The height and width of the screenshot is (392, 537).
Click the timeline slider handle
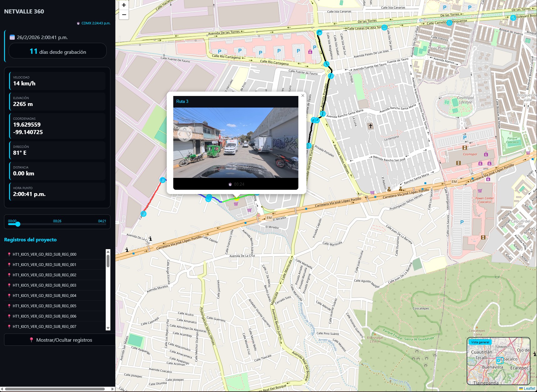click(18, 224)
